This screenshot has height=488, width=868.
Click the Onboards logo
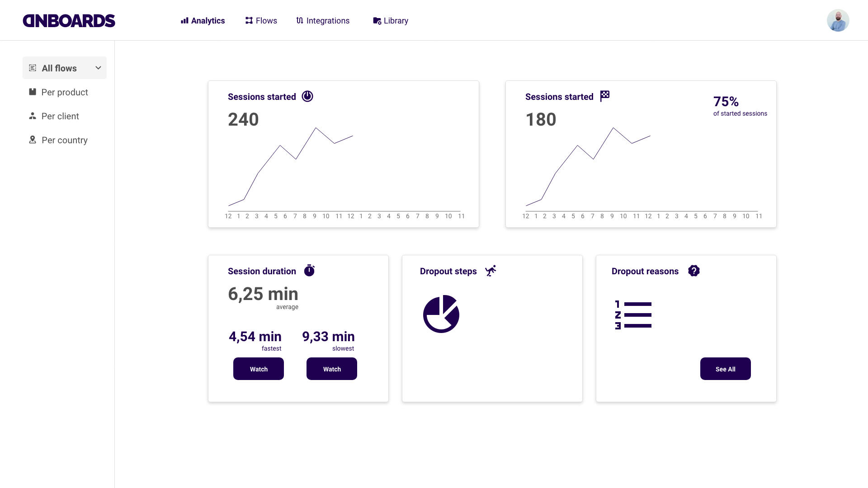[69, 21]
